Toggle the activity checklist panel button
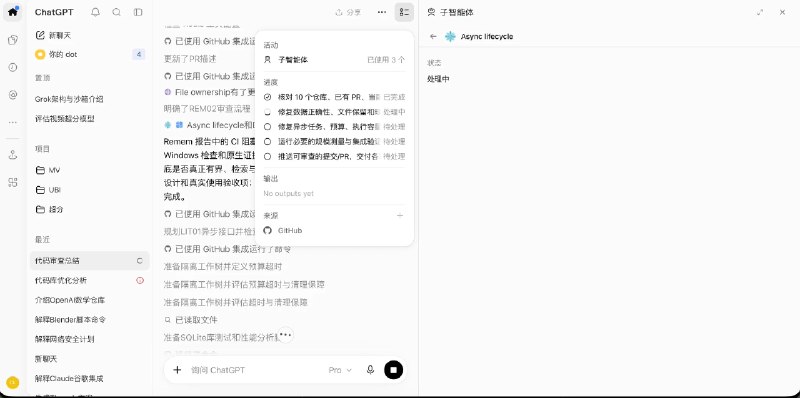The image size is (800, 398). [404, 12]
